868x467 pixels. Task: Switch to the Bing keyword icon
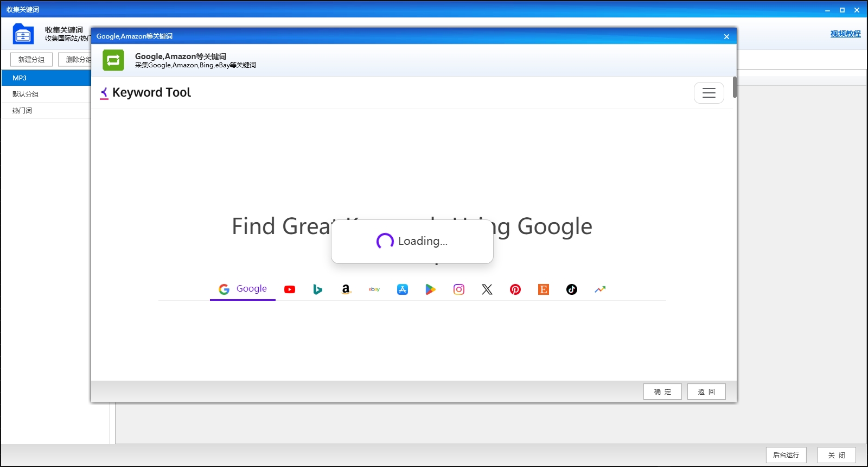click(318, 289)
